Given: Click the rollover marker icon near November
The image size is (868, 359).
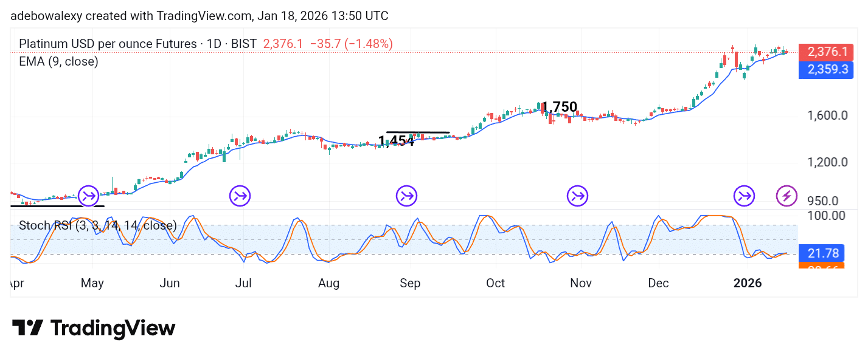Looking at the screenshot, I should (577, 196).
